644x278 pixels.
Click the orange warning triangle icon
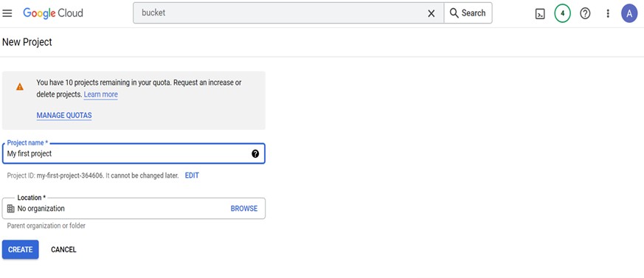(20, 86)
